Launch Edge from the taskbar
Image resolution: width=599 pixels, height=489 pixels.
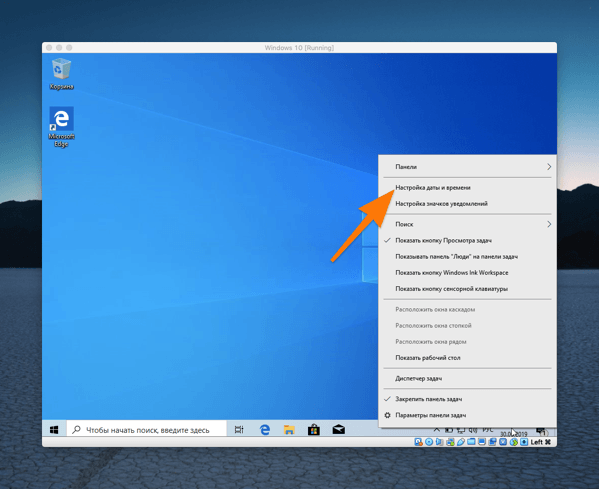pos(265,430)
